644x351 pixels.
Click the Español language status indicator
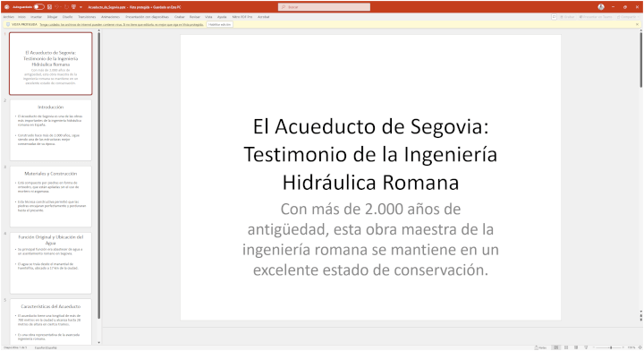pyautogui.click(x=46, y=347)
